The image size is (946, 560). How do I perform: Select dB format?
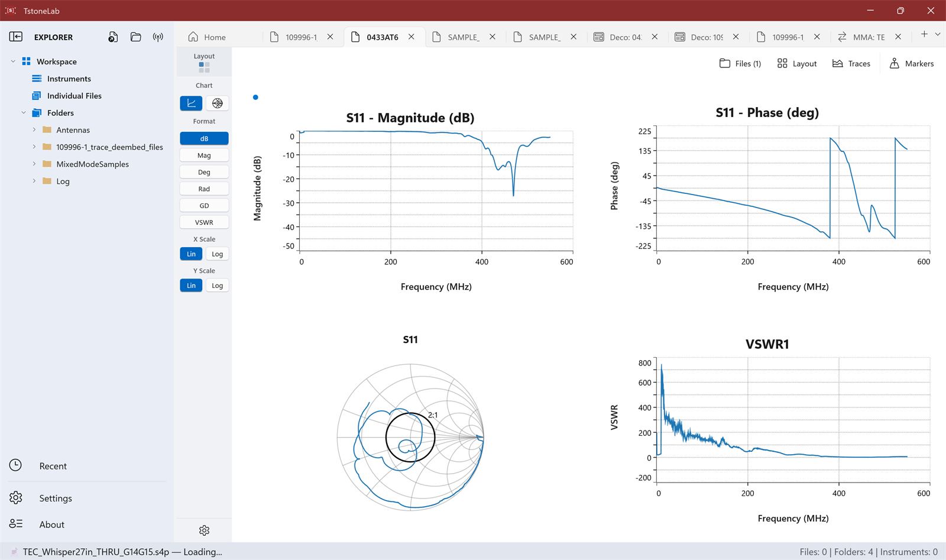204,138
